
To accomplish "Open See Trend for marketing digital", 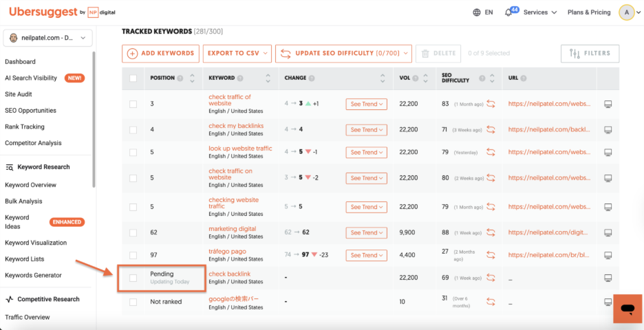I will (x=366, y=233).
